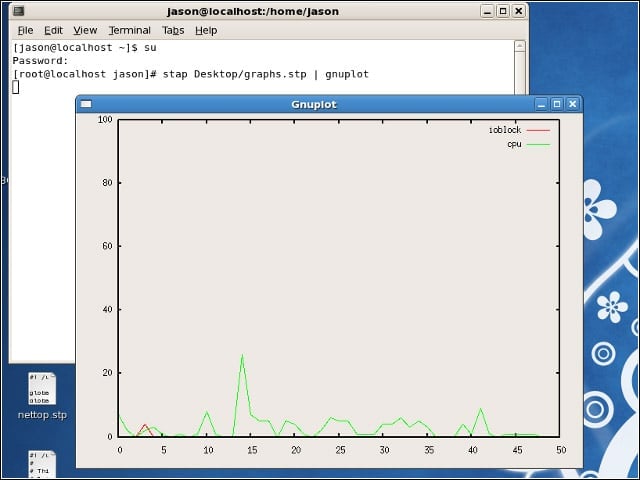Click the terminal cursor block

[x=16, y=87]
